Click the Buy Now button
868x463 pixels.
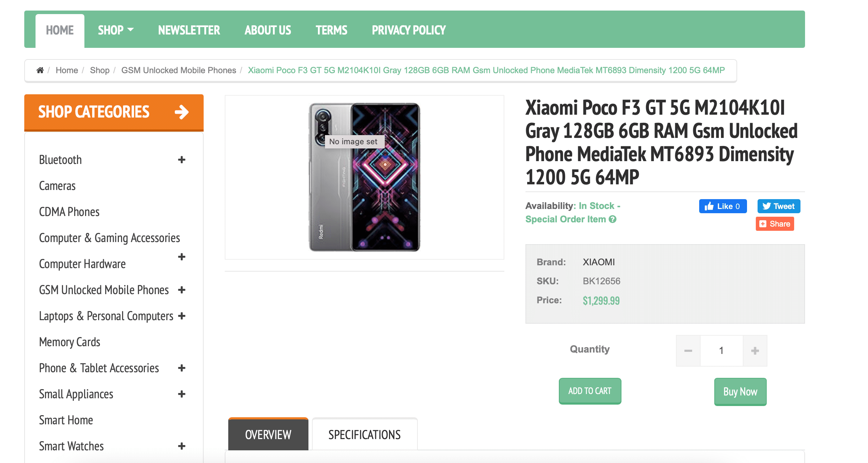(740, 392)
